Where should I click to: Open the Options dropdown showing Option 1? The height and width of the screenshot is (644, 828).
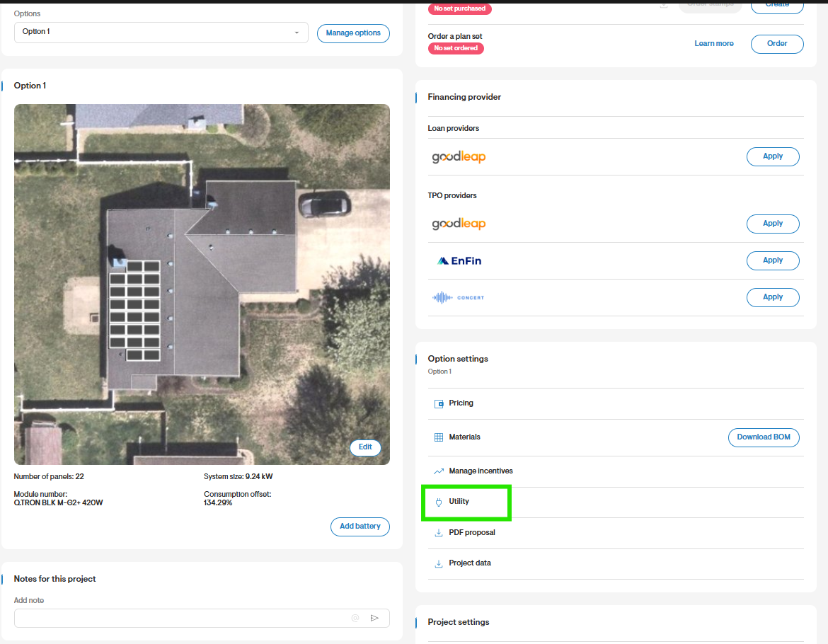point(161,33)
